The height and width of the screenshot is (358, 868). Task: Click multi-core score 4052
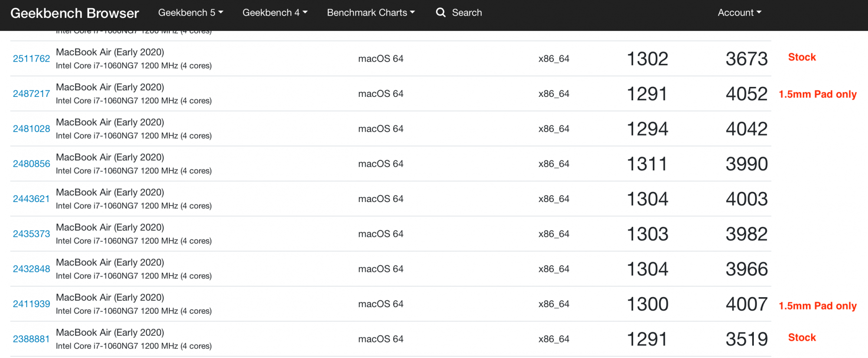pyautogui.click(x=746, y=94)
